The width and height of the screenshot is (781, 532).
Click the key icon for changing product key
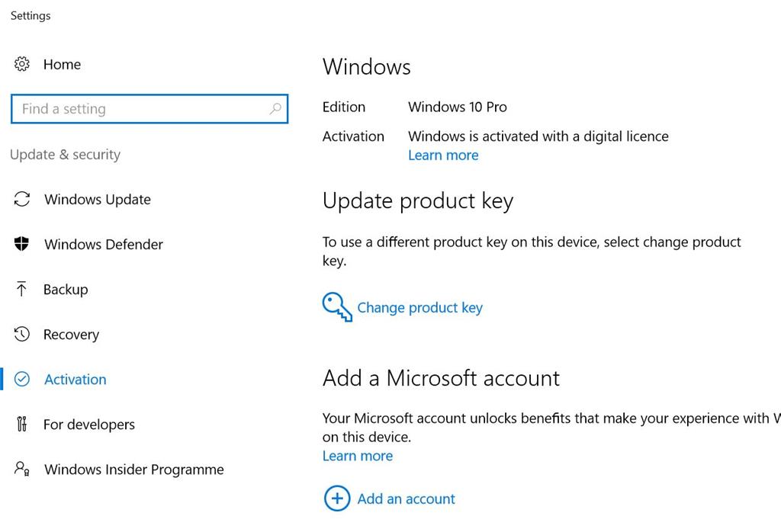click(337, 307)
